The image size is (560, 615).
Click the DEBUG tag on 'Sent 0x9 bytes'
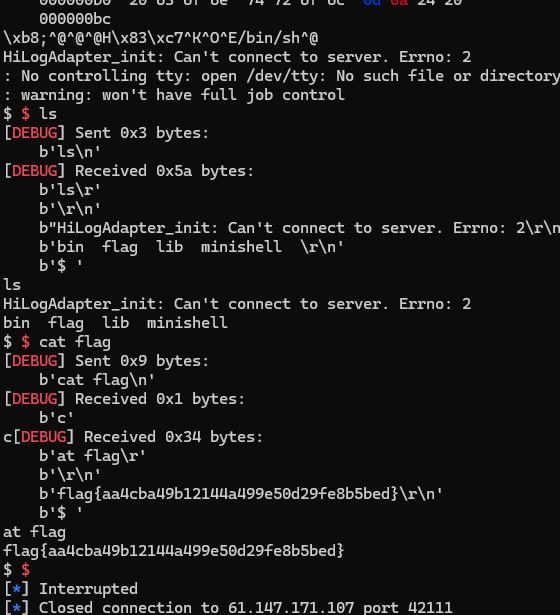[x=35, y=361]
